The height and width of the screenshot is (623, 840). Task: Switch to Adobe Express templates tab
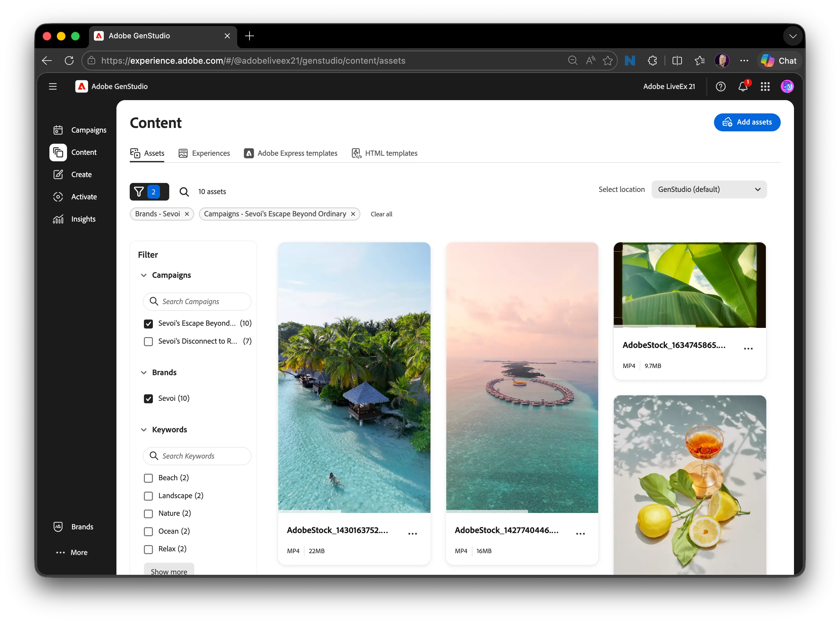pyautogui.click(x=291, y=153)
